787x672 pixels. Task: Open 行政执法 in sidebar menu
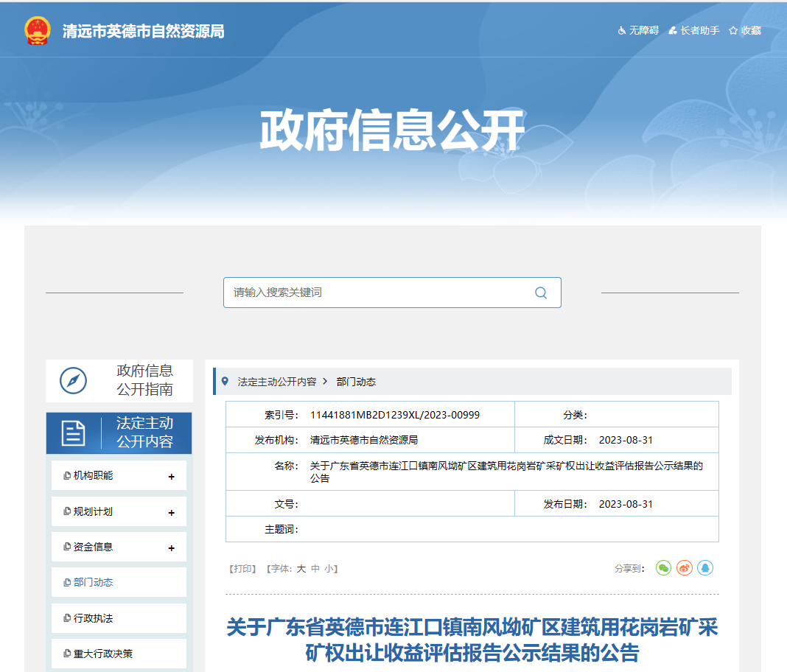pyautogui.click(x=93, y=618)
